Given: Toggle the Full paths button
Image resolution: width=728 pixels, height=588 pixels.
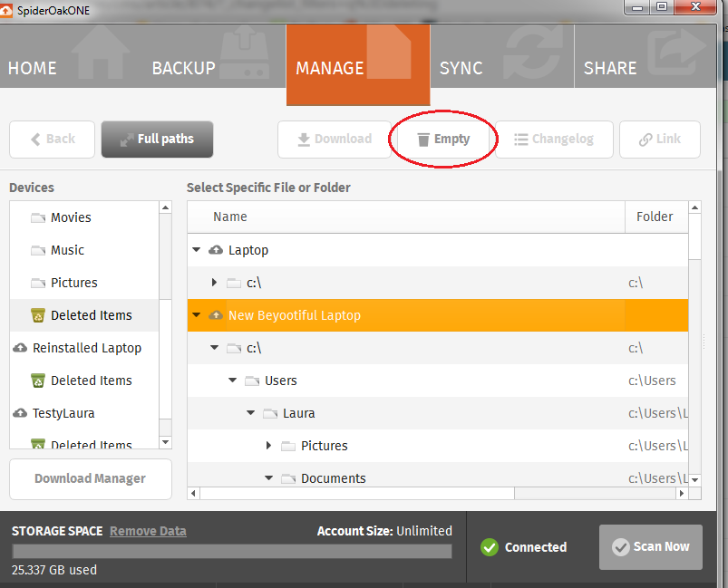Looking at the screenshot, I should 157,140.
